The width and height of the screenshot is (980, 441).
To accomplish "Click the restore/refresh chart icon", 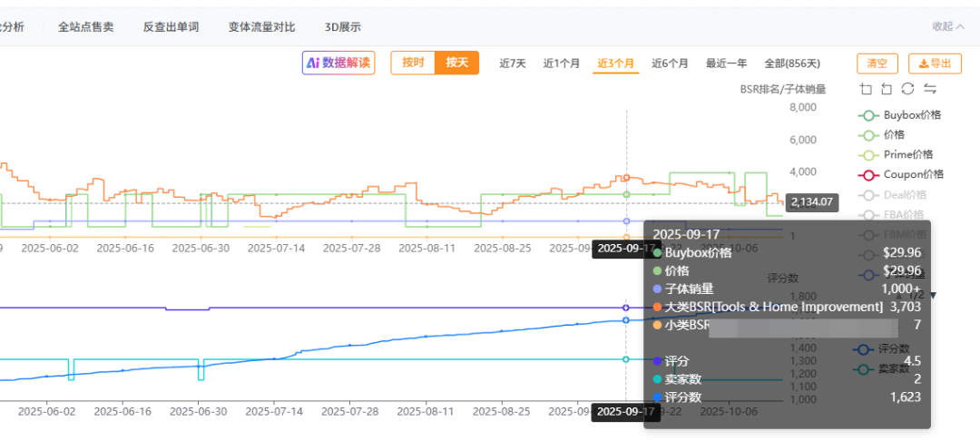I will click(907, 89).
